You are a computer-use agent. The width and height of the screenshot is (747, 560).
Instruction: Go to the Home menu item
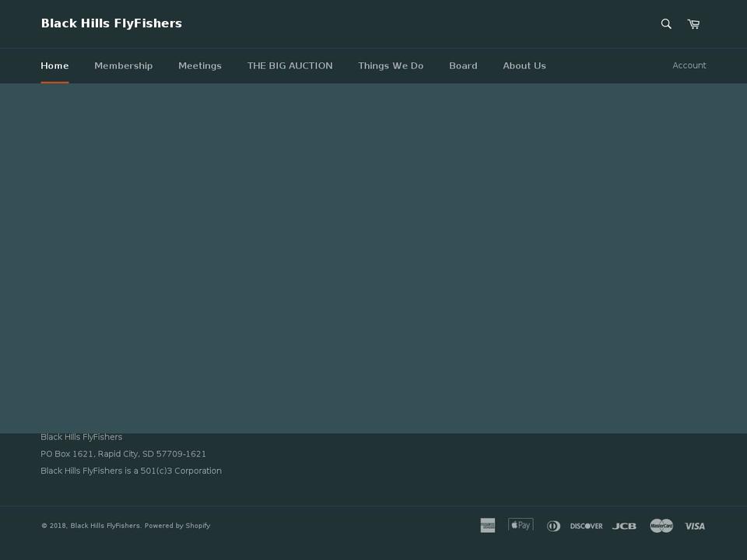pos(54,65)
